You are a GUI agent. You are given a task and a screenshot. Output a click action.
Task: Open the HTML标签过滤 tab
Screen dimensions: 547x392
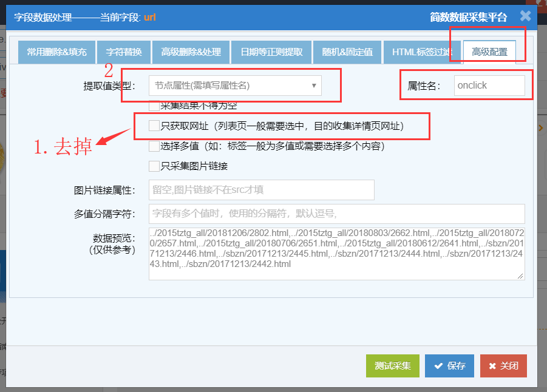(422, 52)
